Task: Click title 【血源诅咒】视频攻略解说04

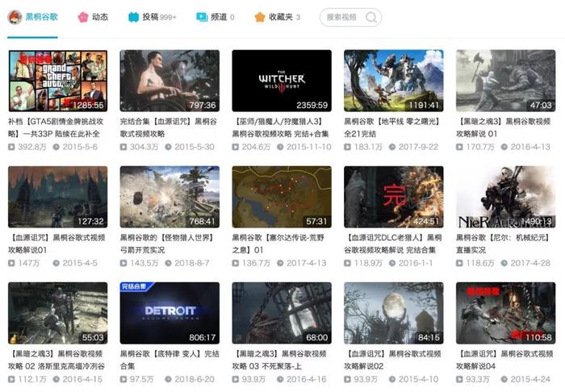Action: pyautogui.click(x=504, y=360)
